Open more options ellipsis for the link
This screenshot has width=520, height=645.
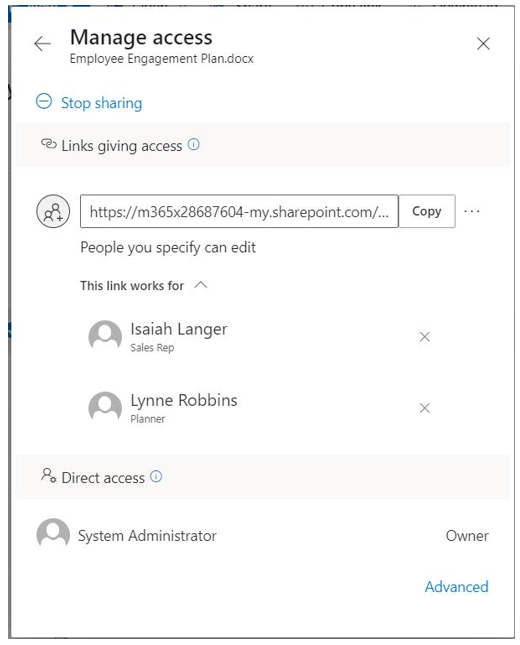(x=471, y=211)
